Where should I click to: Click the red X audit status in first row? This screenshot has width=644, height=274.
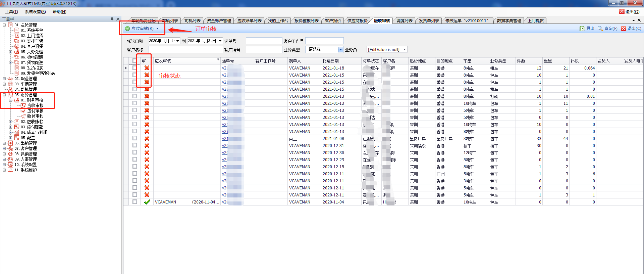point(147,68)
